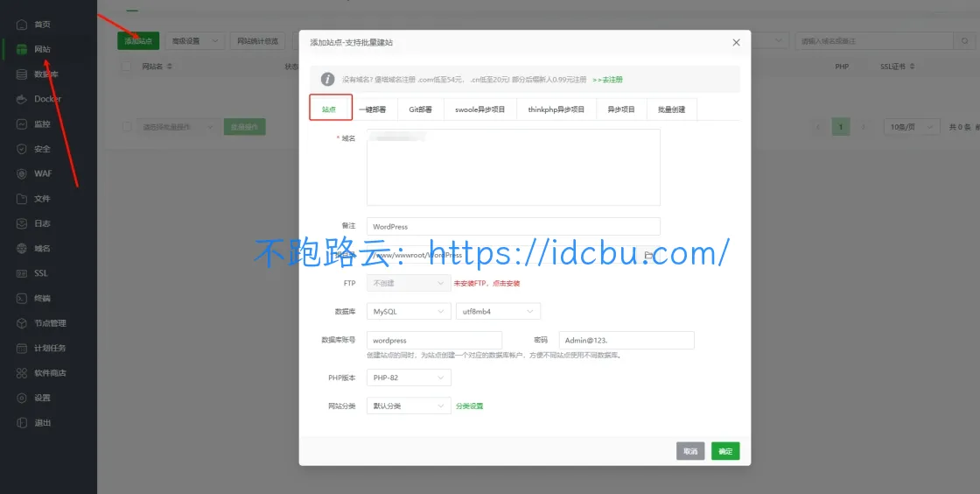The width and height of the screenshot is (980, 494).
Task: Click the folder browse icon in root directory field
Action: click(649, 255)
